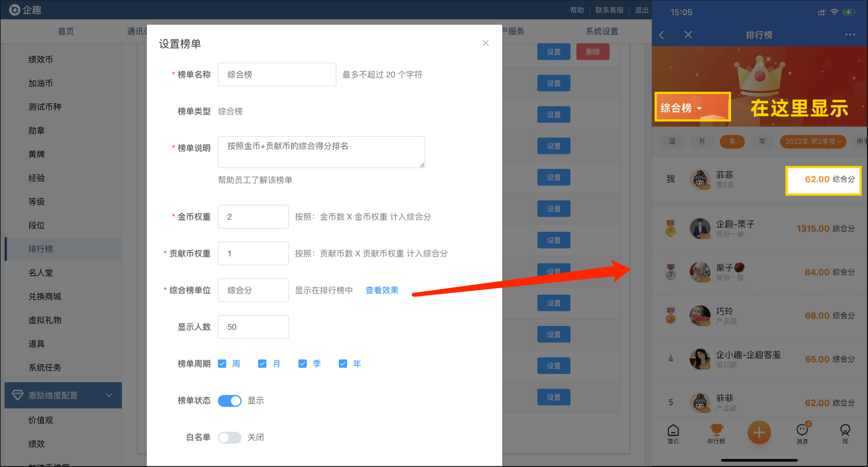
Task: Select 加油币 in the left sidebar
Action: (40, 83)
